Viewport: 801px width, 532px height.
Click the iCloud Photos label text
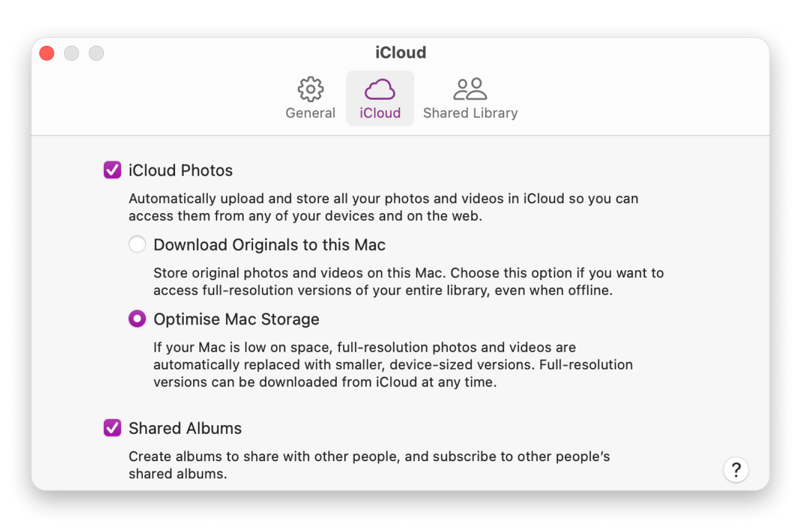click(x=181, y=170)
